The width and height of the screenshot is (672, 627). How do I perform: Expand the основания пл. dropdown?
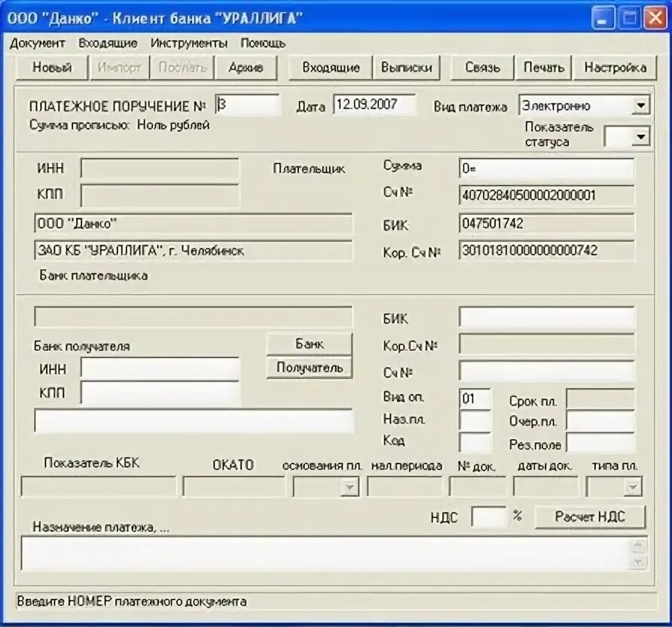[350, 488]
